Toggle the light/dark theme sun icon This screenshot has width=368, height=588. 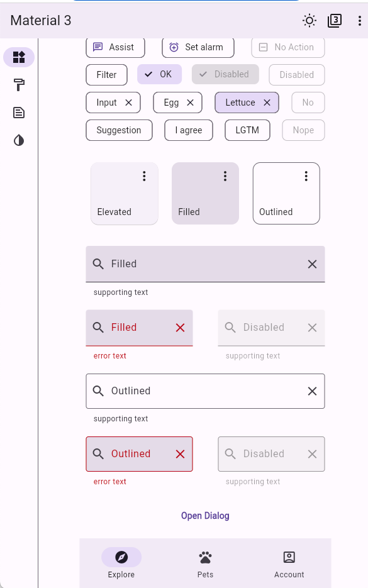pos(309,20)
